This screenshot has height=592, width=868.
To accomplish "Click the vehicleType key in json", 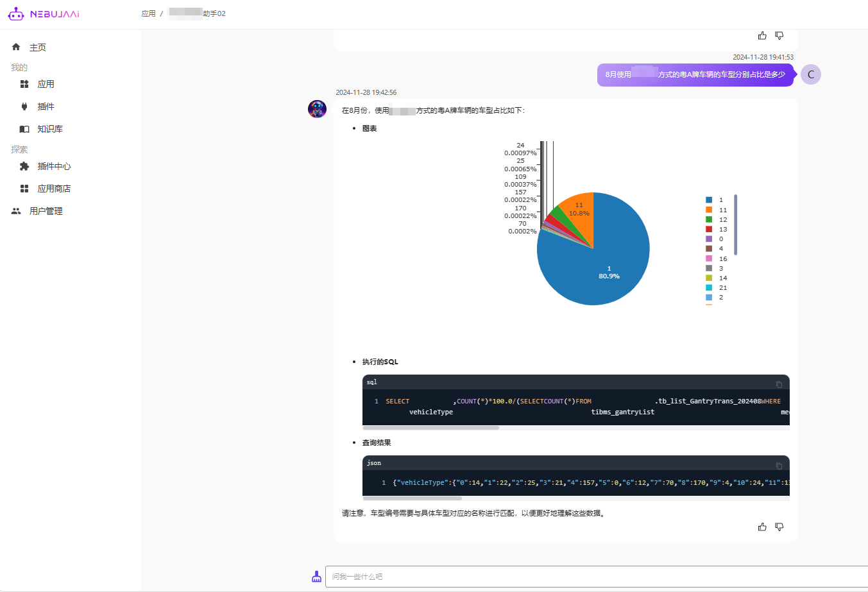I will pos(421,482).
